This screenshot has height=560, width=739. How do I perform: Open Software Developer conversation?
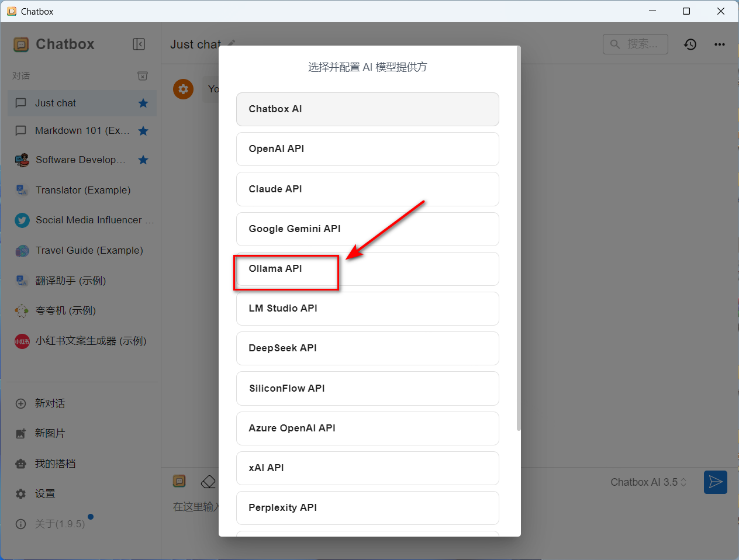coord(82,160)
